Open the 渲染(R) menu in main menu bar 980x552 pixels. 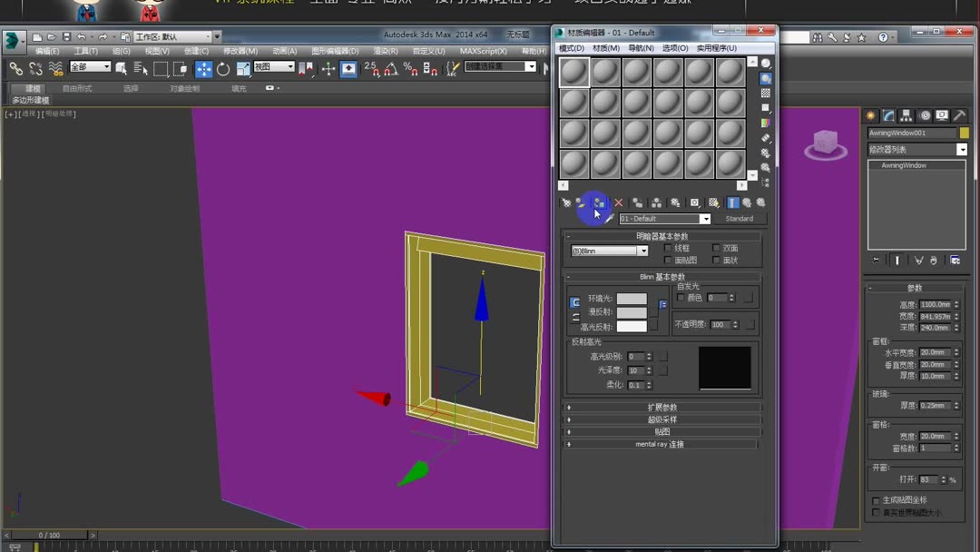click(x=386, y=52)
